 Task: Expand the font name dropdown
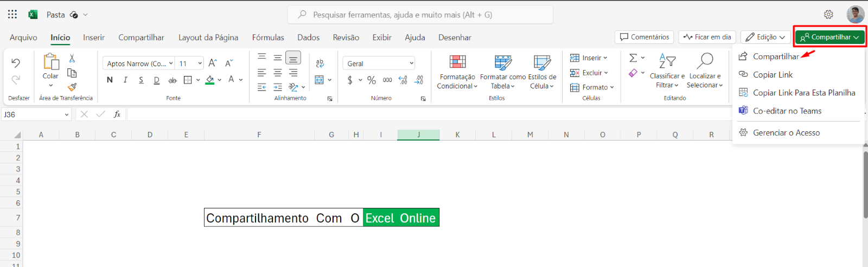tap(171, 63)
